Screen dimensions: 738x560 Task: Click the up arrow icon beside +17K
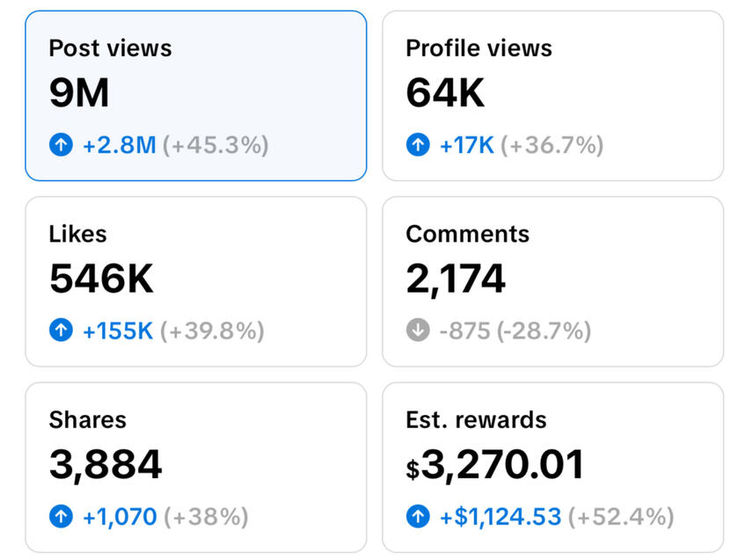pos(418,145)
